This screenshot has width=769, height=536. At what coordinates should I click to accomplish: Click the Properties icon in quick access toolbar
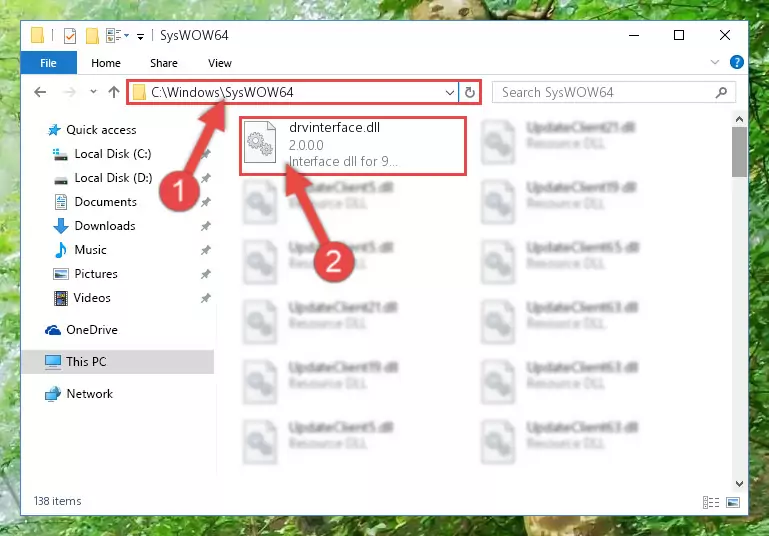[x=70, y=36]
